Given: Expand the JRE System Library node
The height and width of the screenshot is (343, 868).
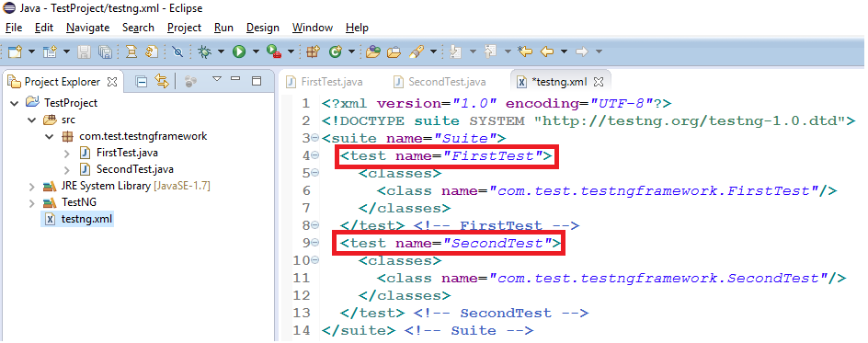Looking at the screenshot, I should 31,186.
